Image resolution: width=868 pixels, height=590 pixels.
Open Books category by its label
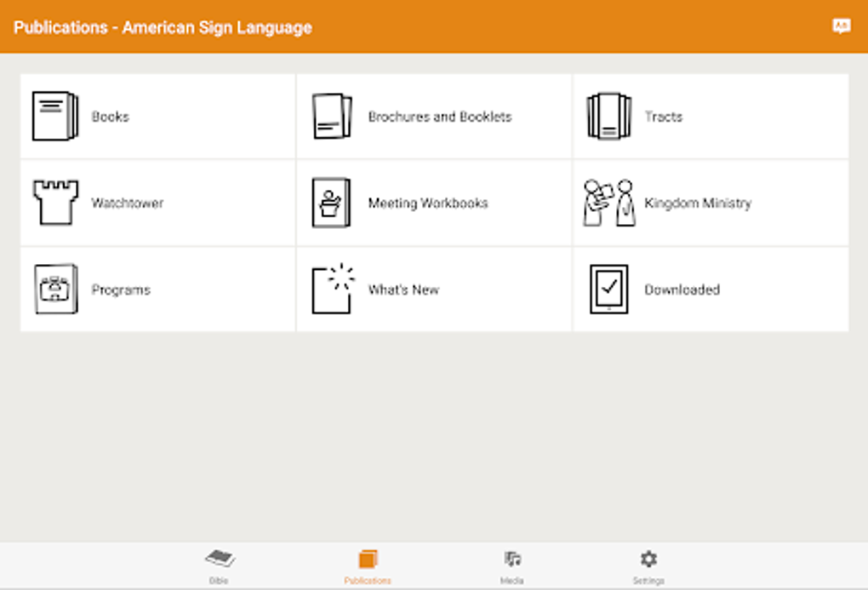pyautogui.click(x=109, y=117)
